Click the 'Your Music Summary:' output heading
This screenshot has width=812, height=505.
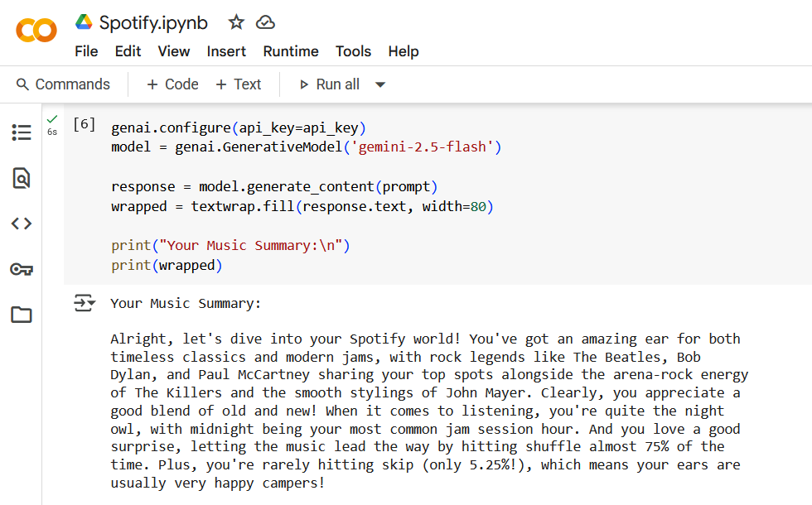click(186, 303)
